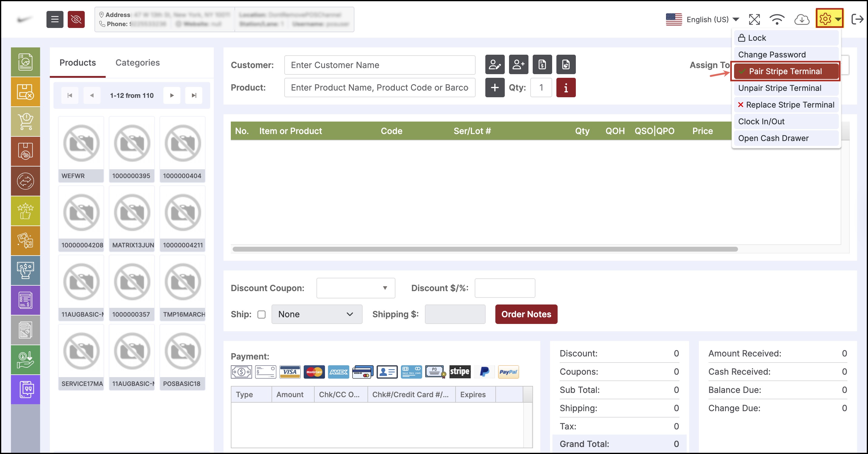The image size is (868, 454).
Task: Toggle the red hide-info eye icon
Action: (x=76, y=19)
